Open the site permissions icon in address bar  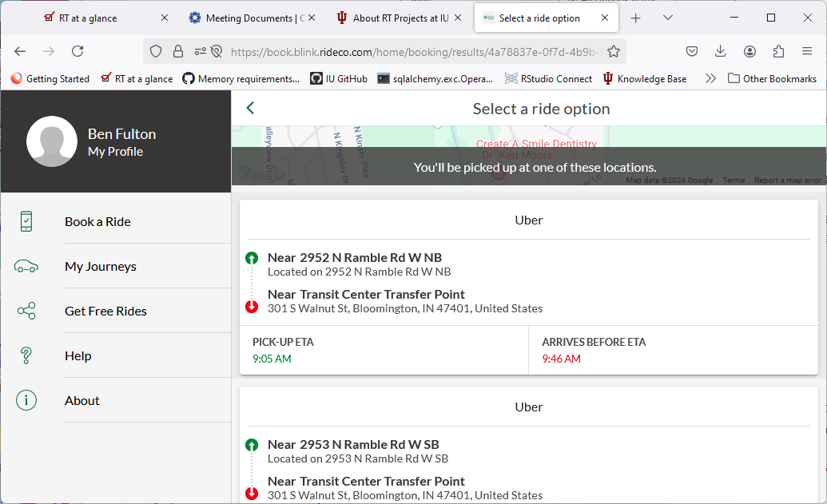click(x=201, y=51)
